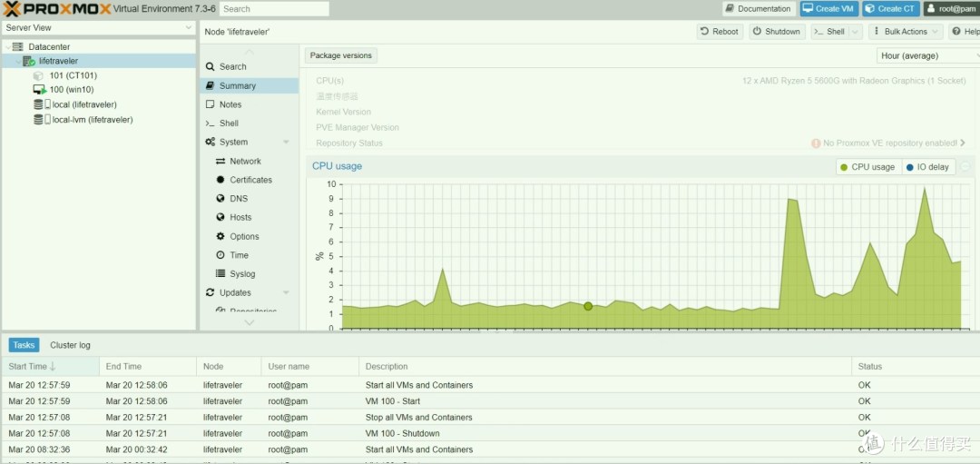Click the win10 monitor icon
Viewport: 980px width, 464px height.
pos(40,90)
